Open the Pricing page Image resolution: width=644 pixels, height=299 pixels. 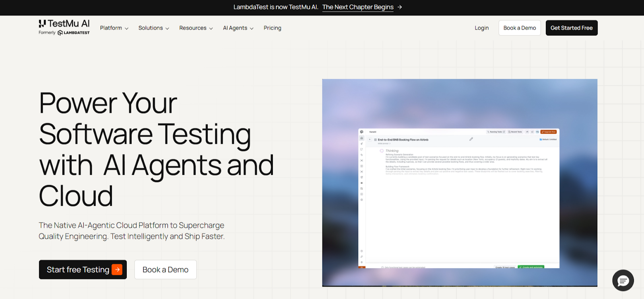click(x=272, y=28)
